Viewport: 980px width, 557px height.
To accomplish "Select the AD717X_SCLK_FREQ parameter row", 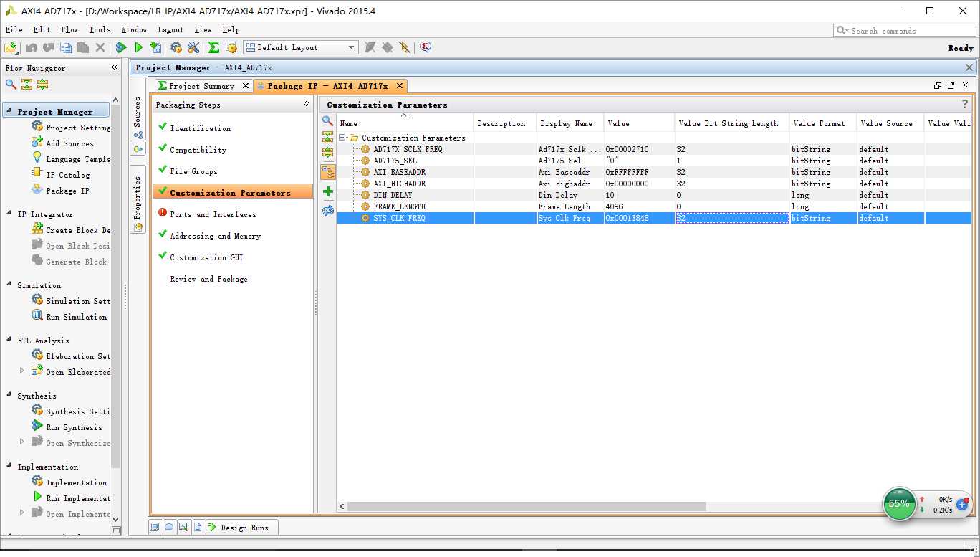I will (654, 149).
